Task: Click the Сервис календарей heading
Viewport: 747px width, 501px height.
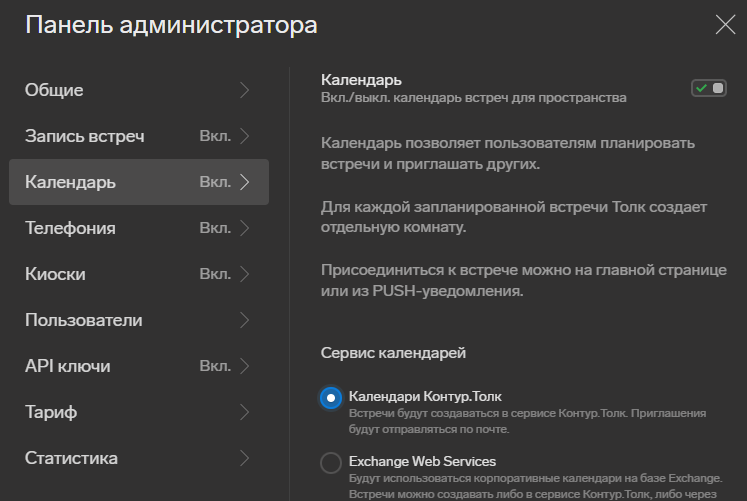Action: tap(393, 353)
